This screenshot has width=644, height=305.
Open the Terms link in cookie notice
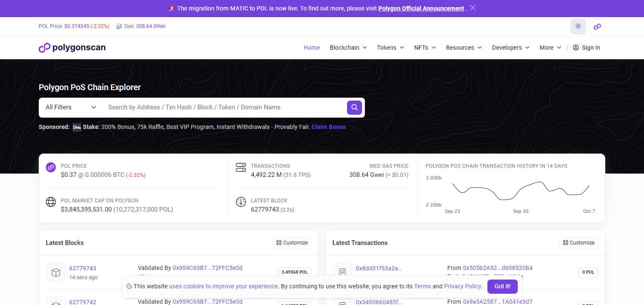422,286
